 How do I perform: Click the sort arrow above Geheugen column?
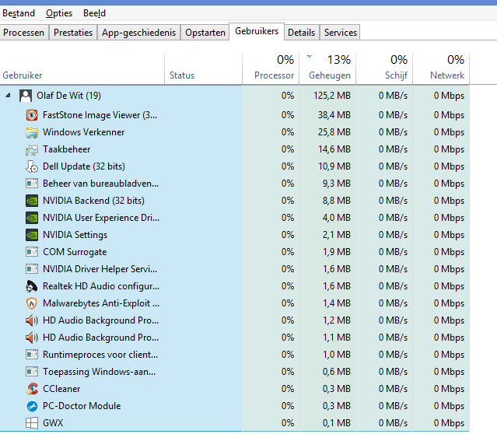310,57
